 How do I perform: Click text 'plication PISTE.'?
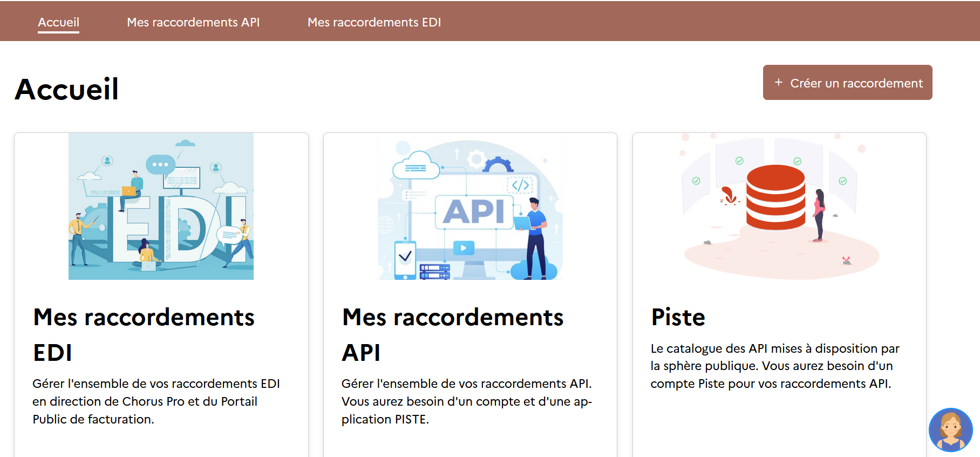pos(385,419)
